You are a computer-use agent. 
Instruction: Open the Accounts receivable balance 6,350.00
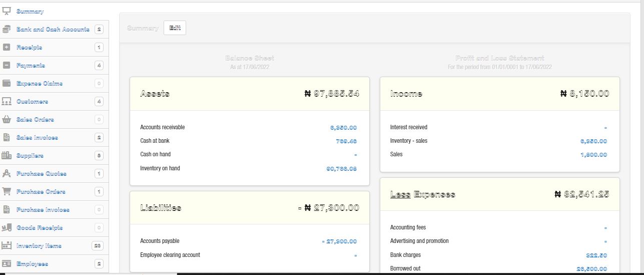[343, 128]
